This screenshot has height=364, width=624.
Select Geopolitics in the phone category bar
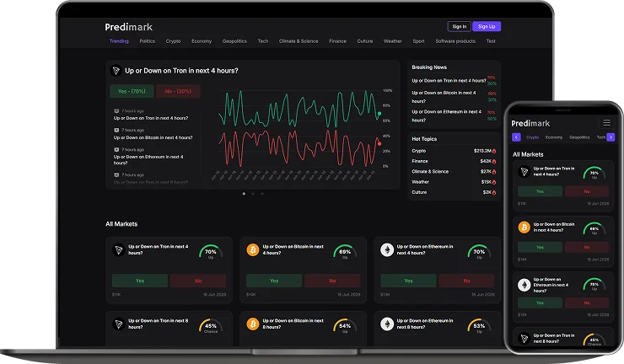click(579, 137)
